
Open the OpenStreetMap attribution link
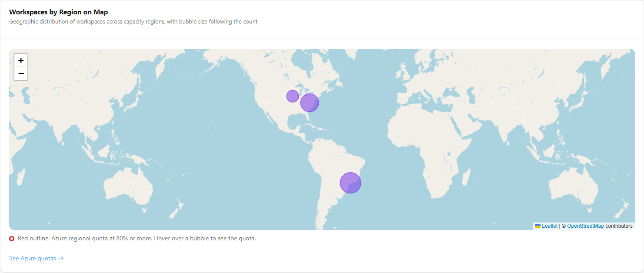[x=585, y=226]
